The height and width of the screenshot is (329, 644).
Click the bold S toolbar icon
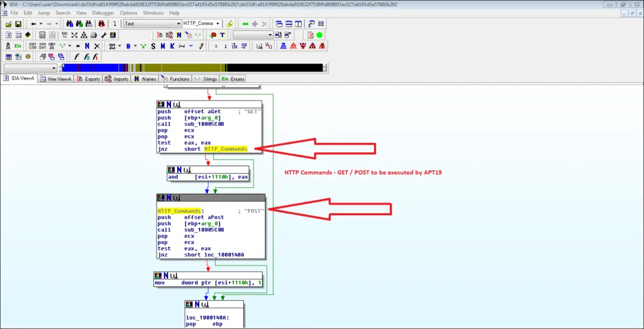click(153, 46)
